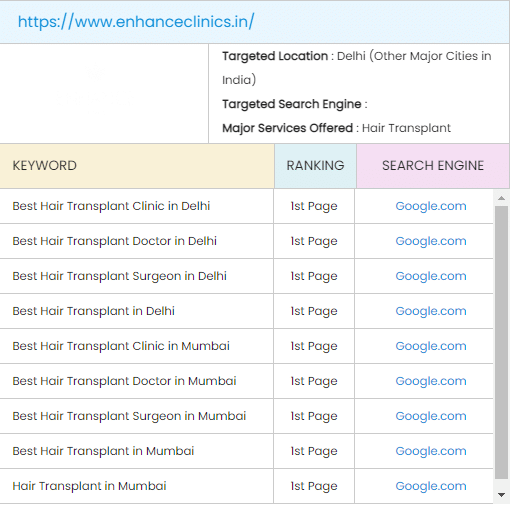
Task: Open Google.com link for Hair Transplant in Mumbai row
Action: [431, 486]
